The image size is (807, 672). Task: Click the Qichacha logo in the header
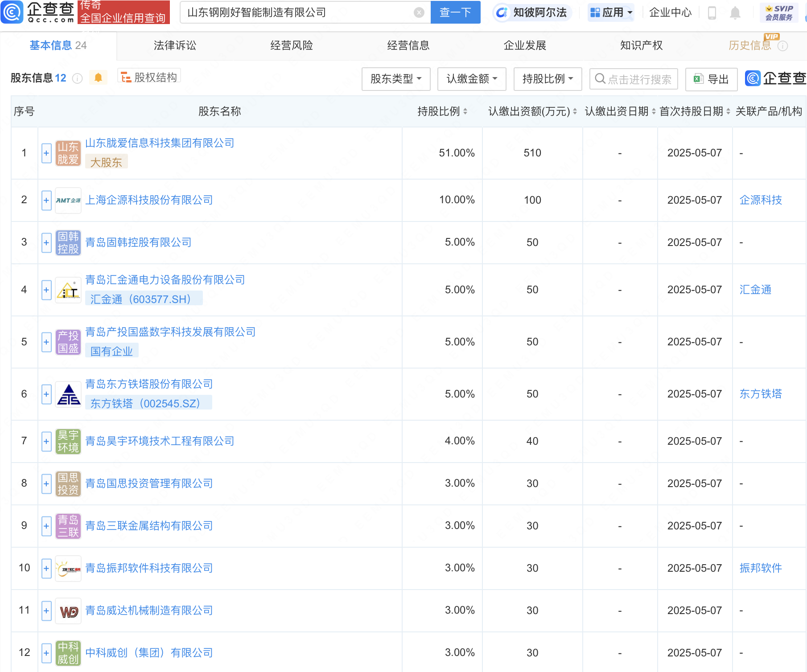38,12
